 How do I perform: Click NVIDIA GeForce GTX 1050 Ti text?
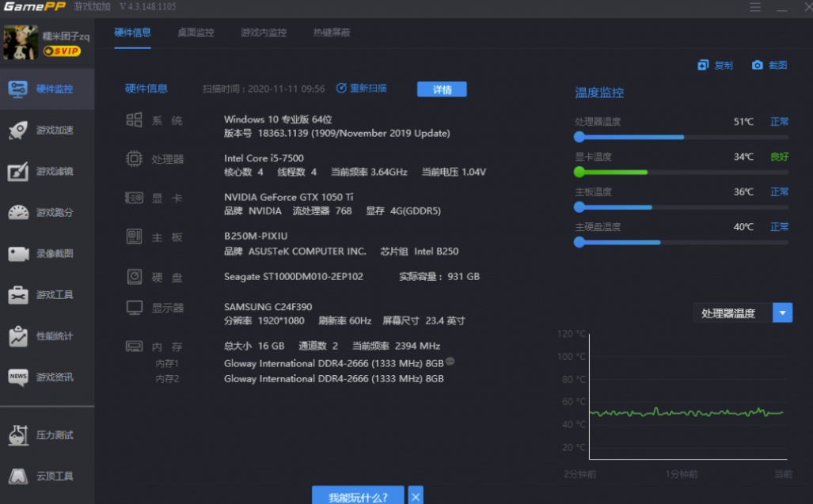[289, 197]
